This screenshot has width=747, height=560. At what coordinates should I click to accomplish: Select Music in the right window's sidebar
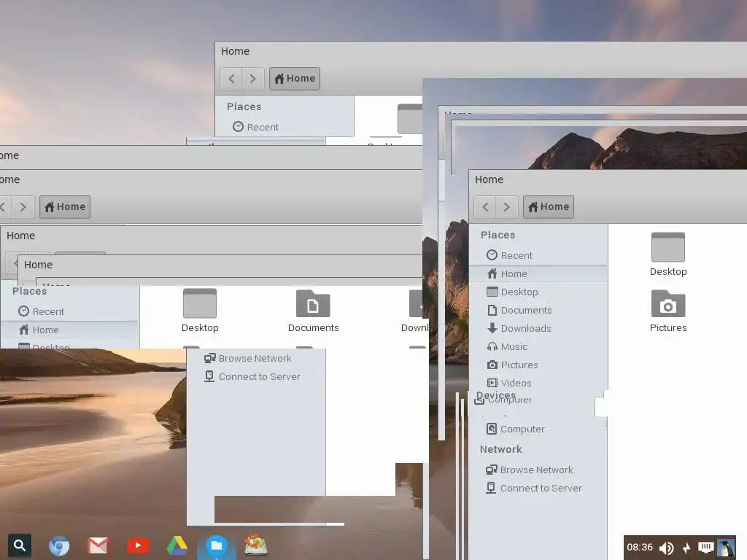coord(508,346)
